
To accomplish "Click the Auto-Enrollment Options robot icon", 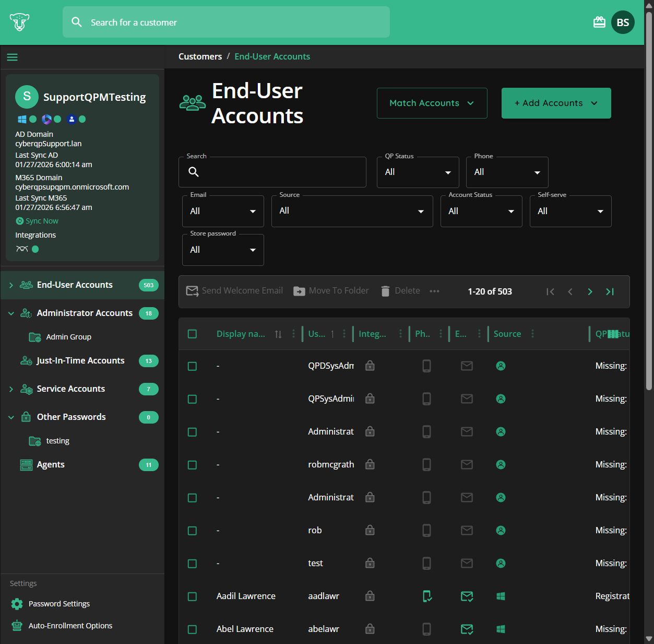I will (x=17, y=626).
